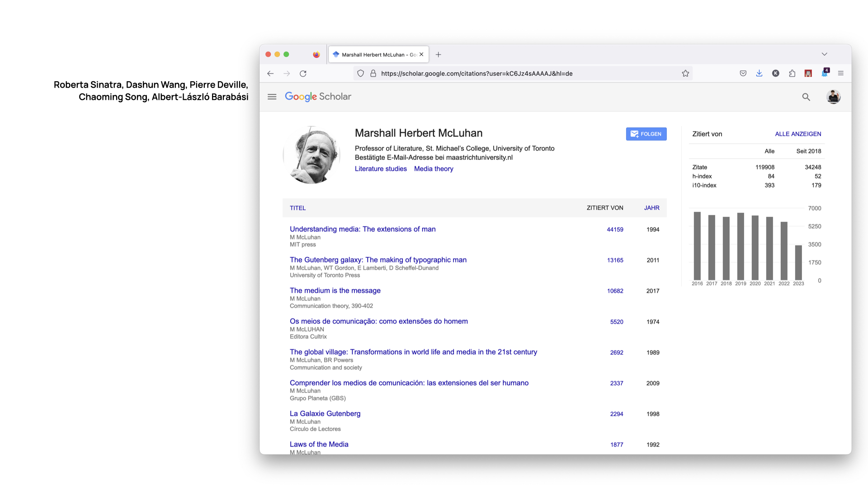Open the Firefox downloads panel
868x488 pixels.
click(759, 73)
